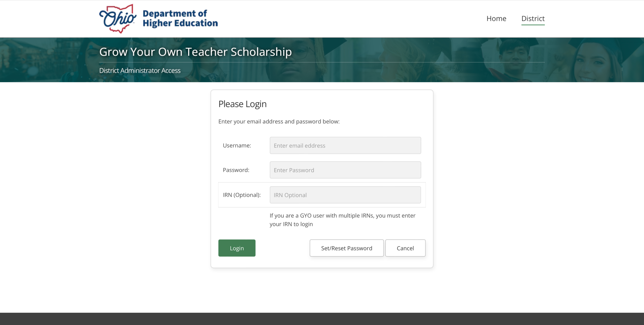Click the Username email input field
The image size is (644, 325).
coord(345,145)
